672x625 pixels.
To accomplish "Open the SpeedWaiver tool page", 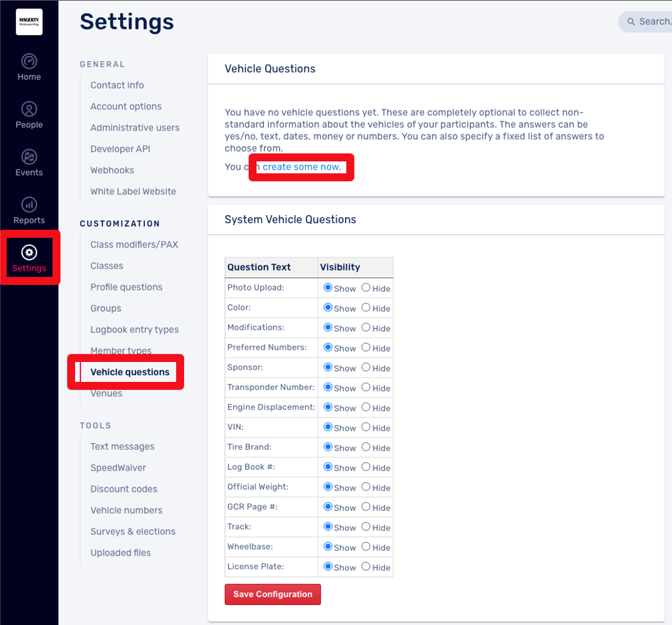I will tap(118, 468).
